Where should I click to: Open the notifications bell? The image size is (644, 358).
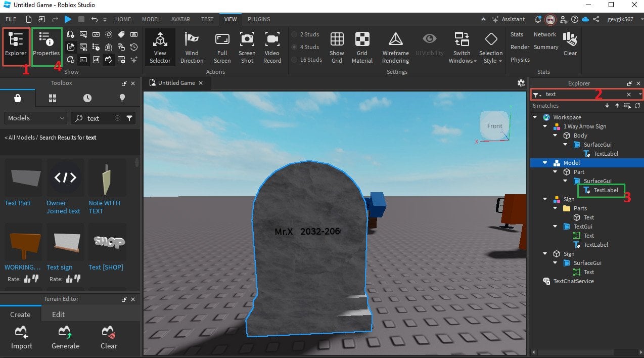[538, 19]
